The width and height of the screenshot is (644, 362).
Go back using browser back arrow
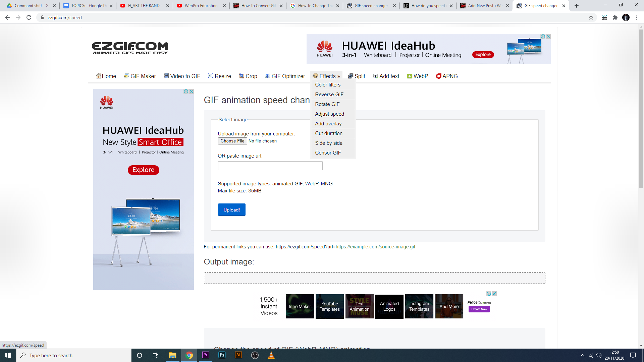[7, 17]
